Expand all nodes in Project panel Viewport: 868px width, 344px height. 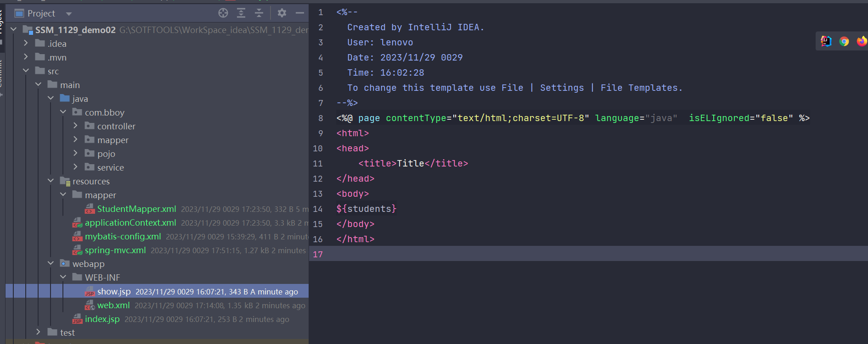(x=241, y=13)
